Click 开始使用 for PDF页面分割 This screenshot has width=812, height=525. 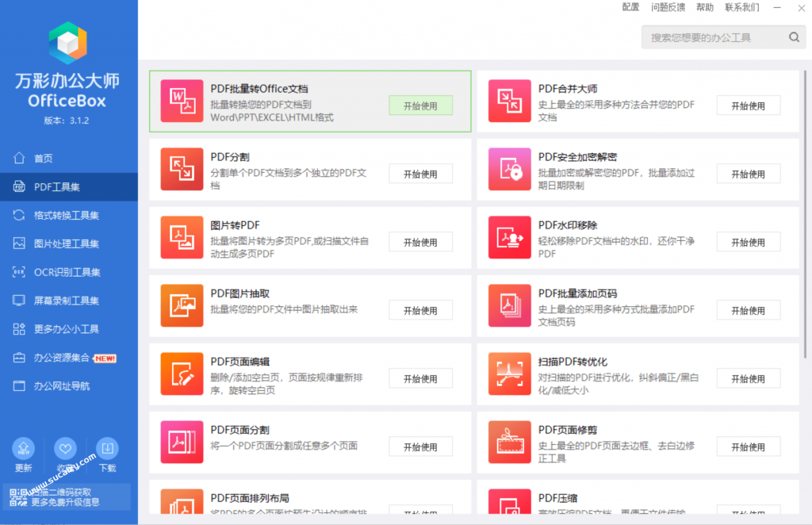click(x=420, y=446)
